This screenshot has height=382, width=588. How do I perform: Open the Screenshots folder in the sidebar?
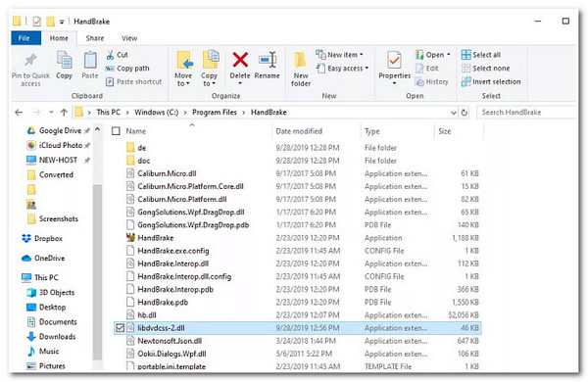click(x=53, y=218)
